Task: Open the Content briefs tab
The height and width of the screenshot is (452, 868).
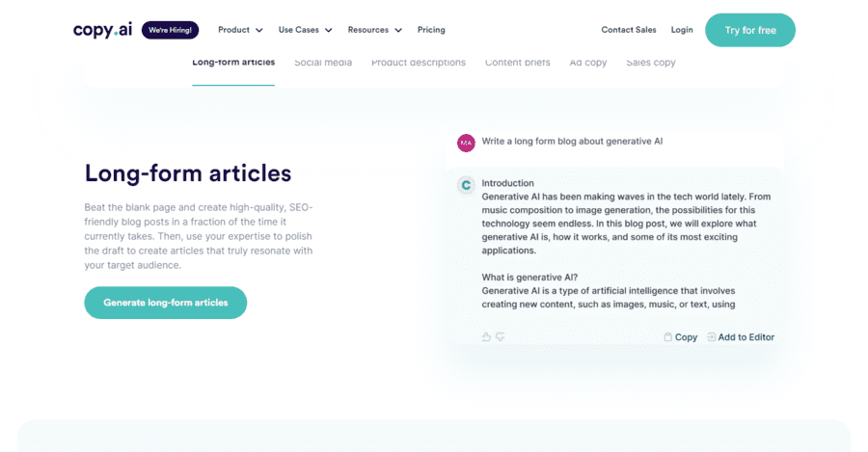Action: pyautogui.click(x=518, y=63)
